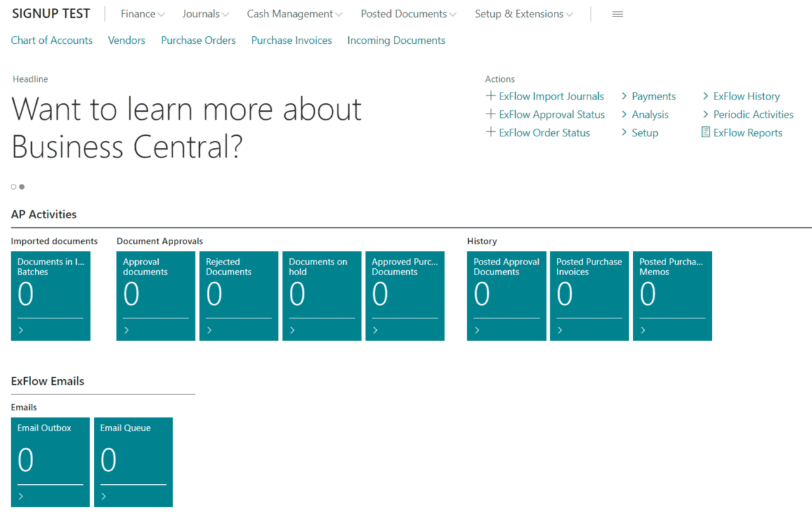Expand the Setup & Extensions menu
This screenshot has height=515, width=812.
(524, 14)
